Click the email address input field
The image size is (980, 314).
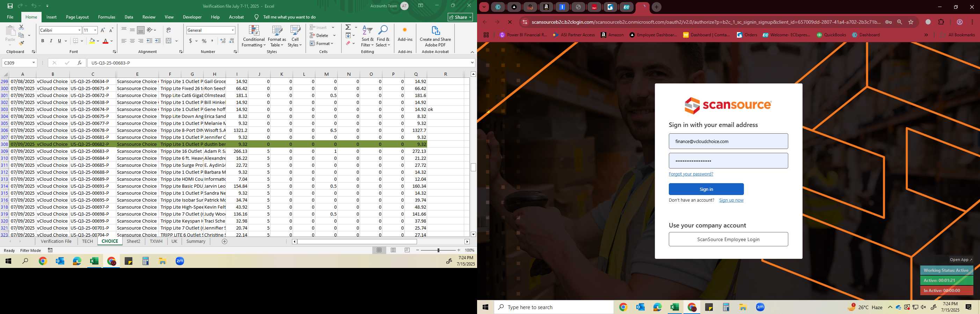(x=728, y=141)
